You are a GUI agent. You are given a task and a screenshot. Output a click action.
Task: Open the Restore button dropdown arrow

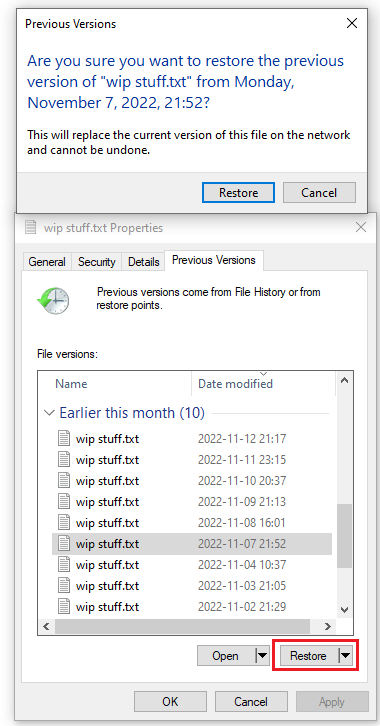(345, 656)
